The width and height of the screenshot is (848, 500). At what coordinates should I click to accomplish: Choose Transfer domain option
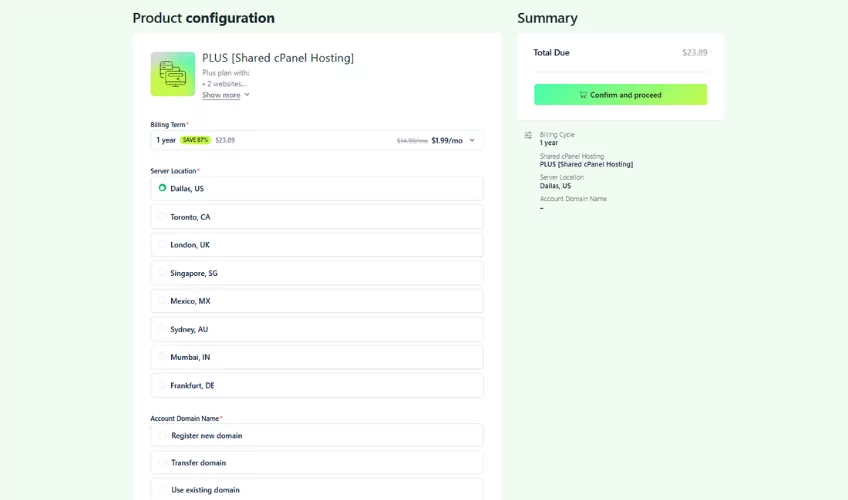pyautogui.click(x=316, y=463)
